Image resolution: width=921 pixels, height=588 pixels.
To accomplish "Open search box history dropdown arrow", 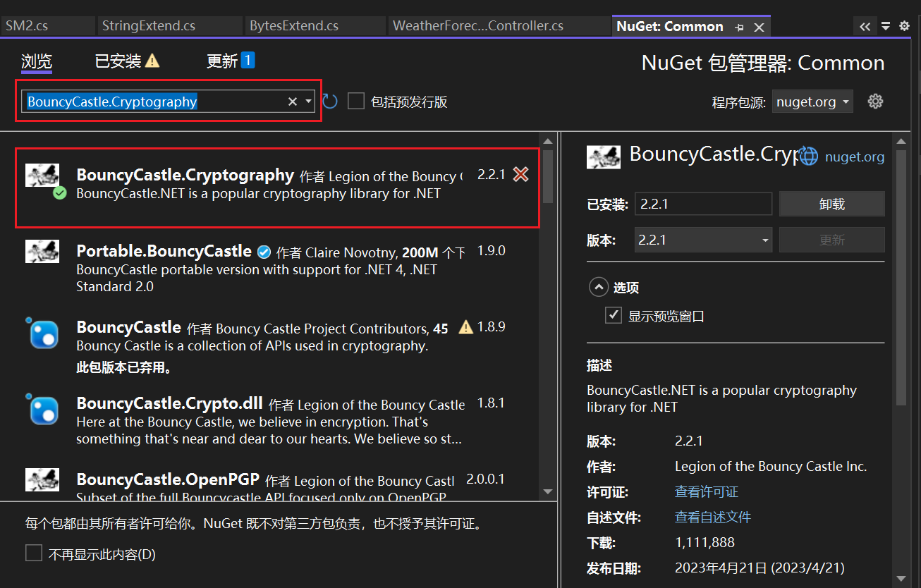I will (308, 102).
